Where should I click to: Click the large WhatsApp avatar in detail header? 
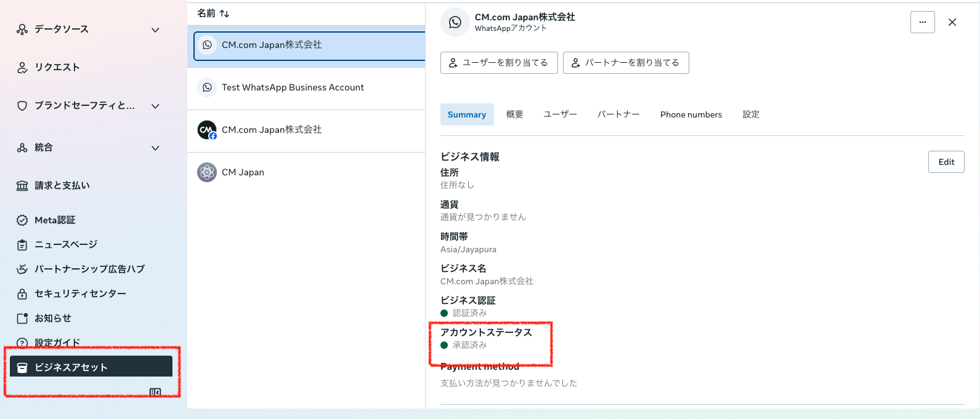pos(455,22)
